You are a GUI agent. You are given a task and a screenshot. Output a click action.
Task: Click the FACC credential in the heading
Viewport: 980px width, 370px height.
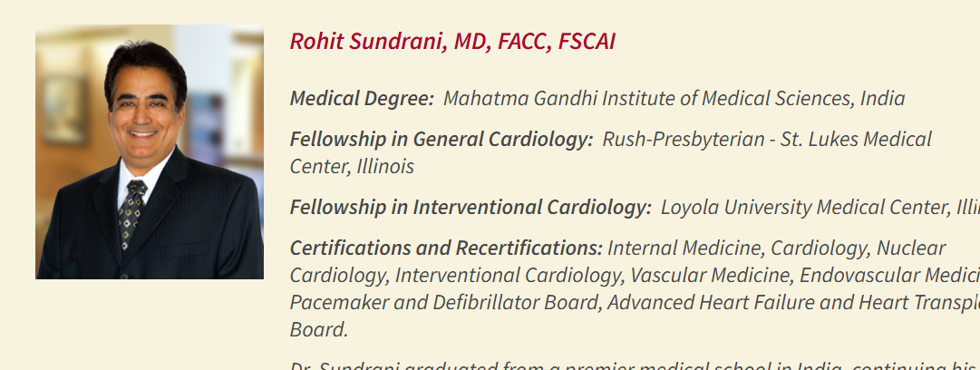click(520, 42)
